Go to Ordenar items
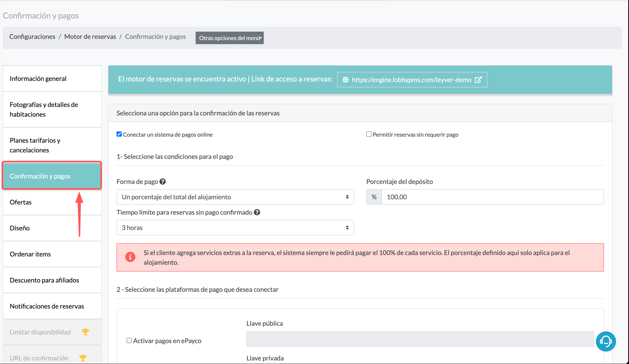The height and width of the screenshot is (364, 629). click(x=52, y=254)
